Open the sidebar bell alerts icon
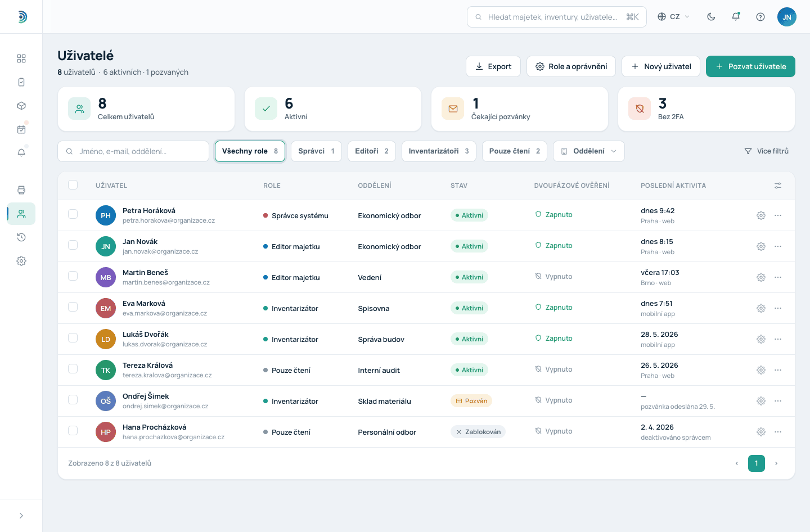The width and height of the screenshot is (810, 532). [x=21, y=152]
